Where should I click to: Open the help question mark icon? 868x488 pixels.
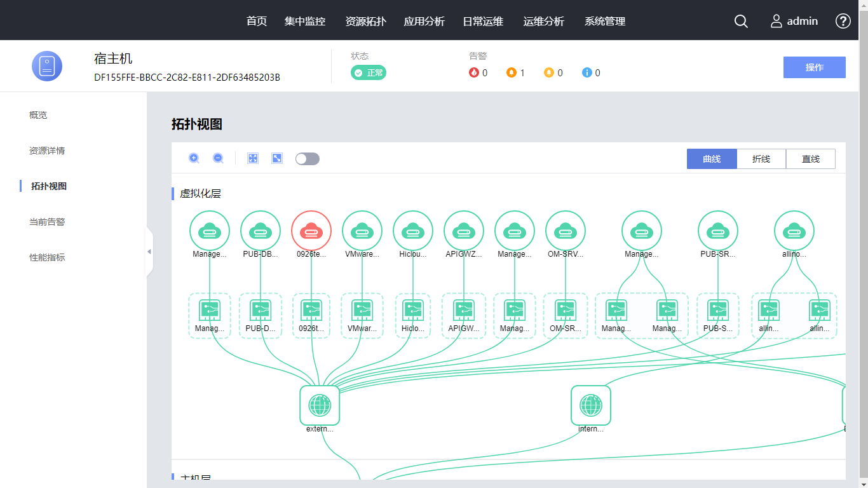(843, 21)
